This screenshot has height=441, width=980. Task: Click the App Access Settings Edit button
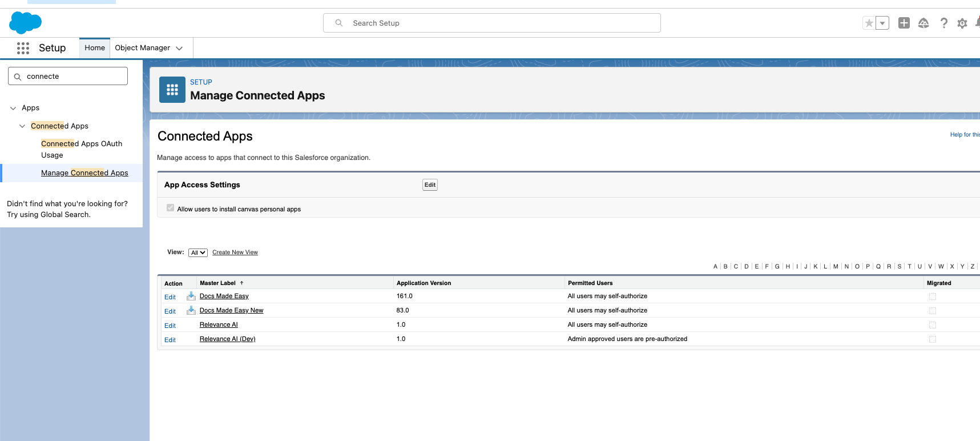tap(430, 185)
